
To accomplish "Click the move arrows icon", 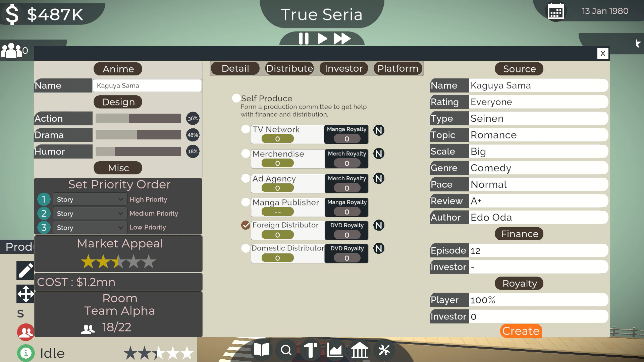I will point(25,294).
